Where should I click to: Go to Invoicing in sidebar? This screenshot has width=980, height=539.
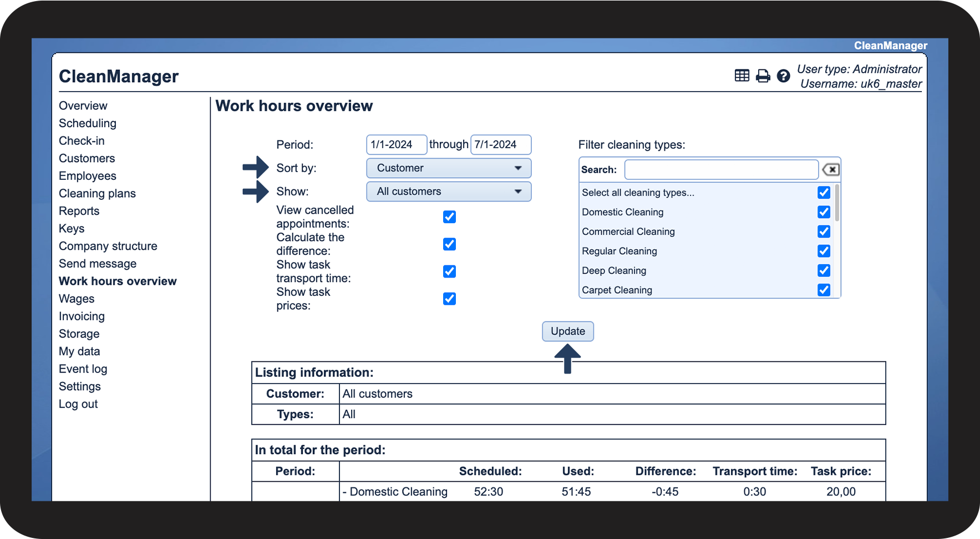82,316
